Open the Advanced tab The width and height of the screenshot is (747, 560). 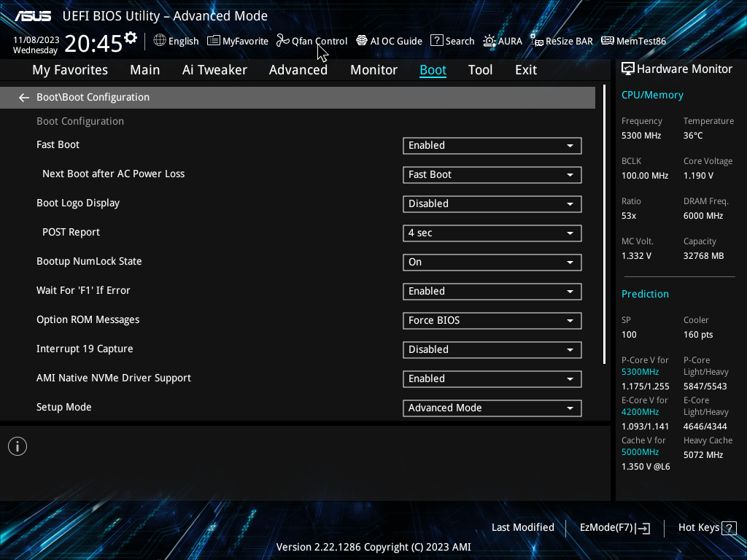(x=298, y=70)
